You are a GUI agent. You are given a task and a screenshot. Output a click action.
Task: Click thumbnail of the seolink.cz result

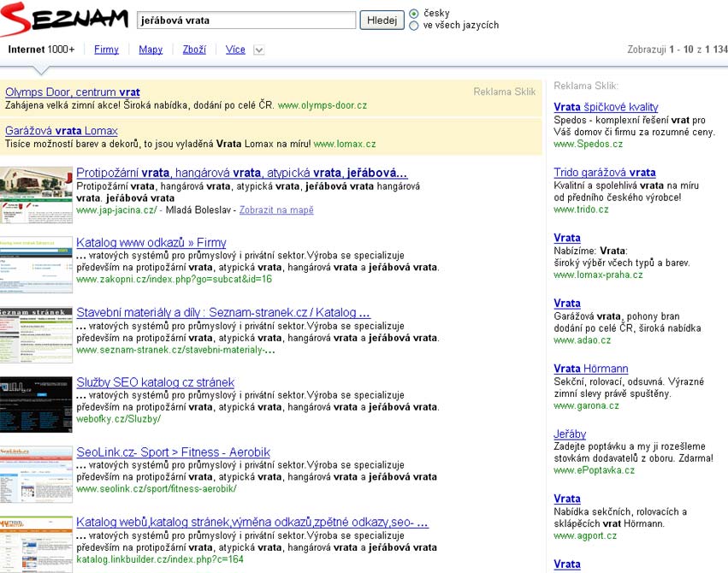pyautogui.click(x=36, y=474)
